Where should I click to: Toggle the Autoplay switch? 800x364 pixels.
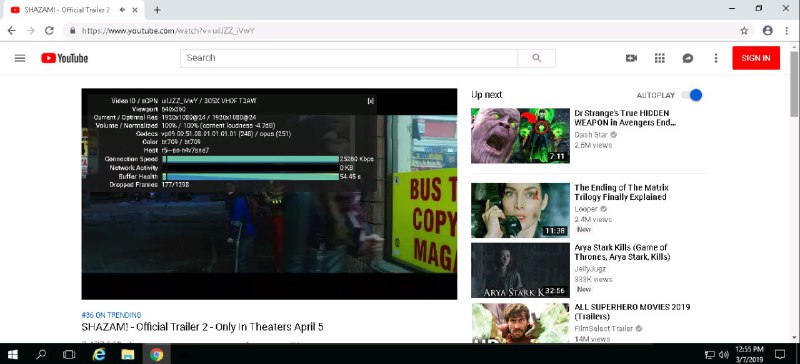(x=691, y=95)
